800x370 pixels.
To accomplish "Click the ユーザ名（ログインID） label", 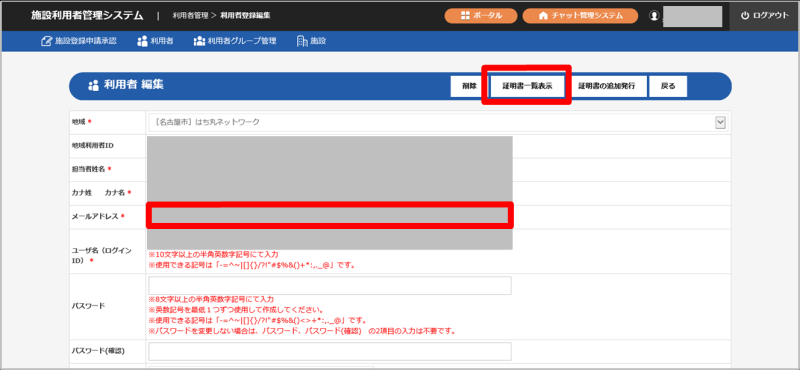I will [102, 255].
